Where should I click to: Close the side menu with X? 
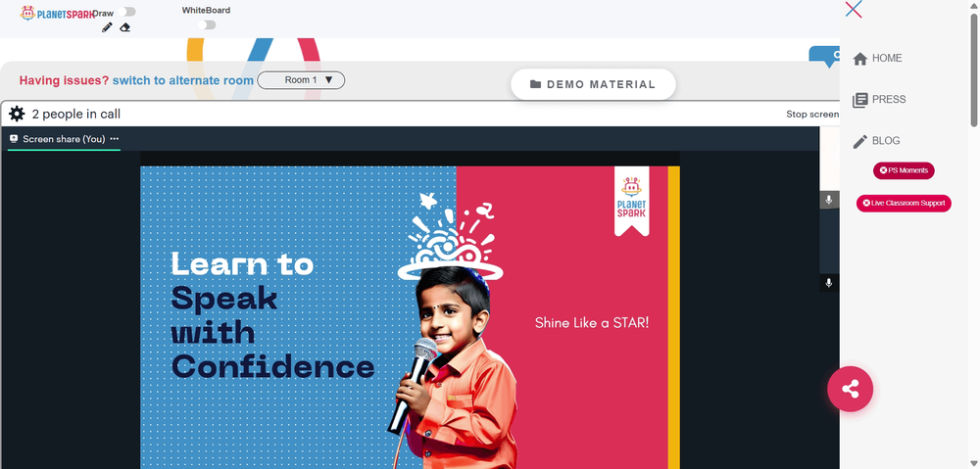pos(854,10)
